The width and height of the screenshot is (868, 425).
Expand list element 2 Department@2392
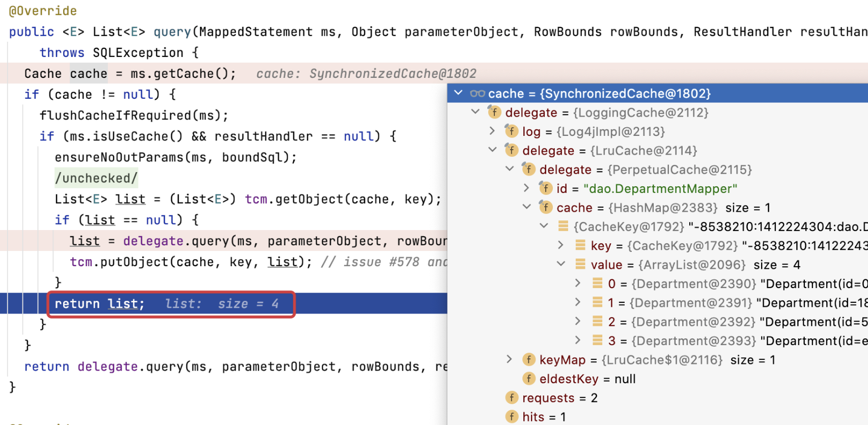[x=578, y=321]
